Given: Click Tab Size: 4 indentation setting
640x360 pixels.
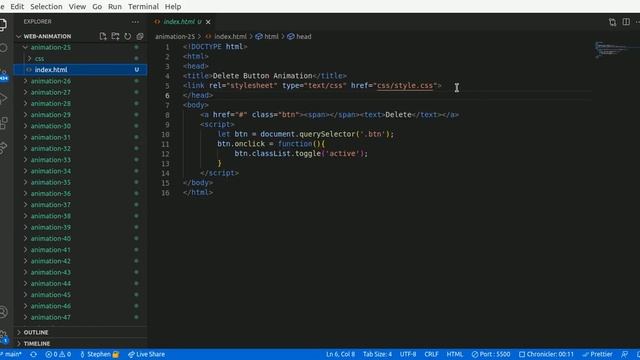Looking at the screenshot, I should click(x=377, y=354).
